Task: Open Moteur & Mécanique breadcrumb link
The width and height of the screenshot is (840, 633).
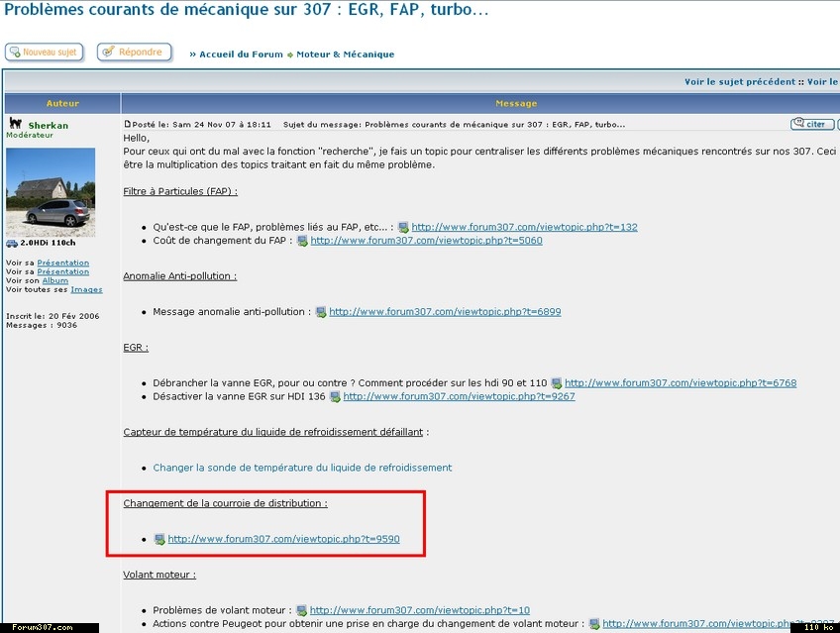Action: (x=345, y=54)
